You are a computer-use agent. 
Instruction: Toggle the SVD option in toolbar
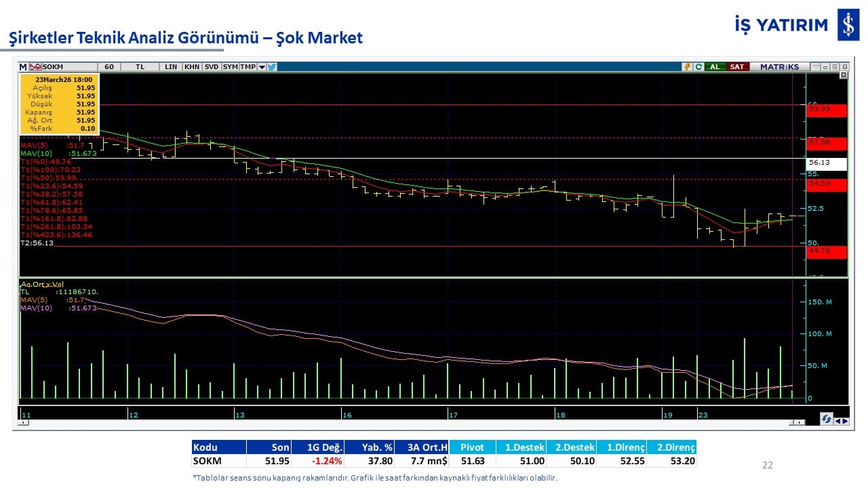pos(212,67)
